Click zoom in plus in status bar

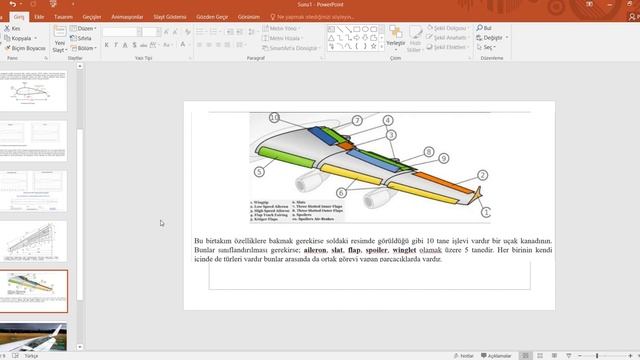coord(630,356)
